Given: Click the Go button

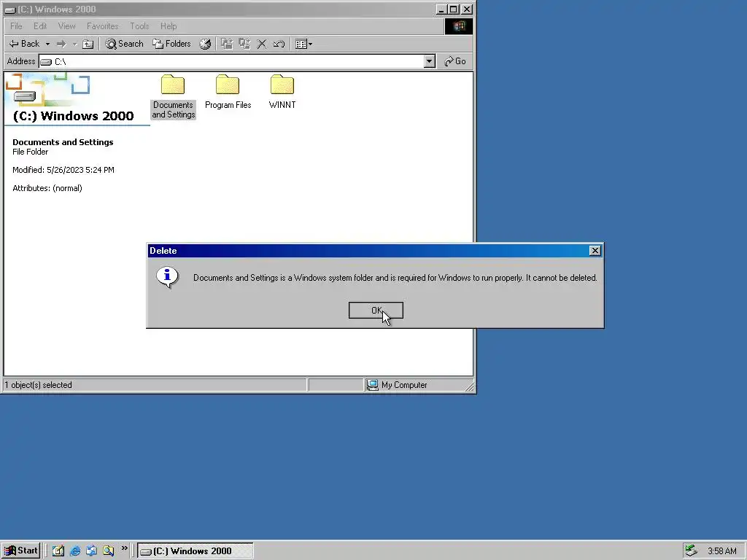Looking at the screenshot, I should 455,61.
